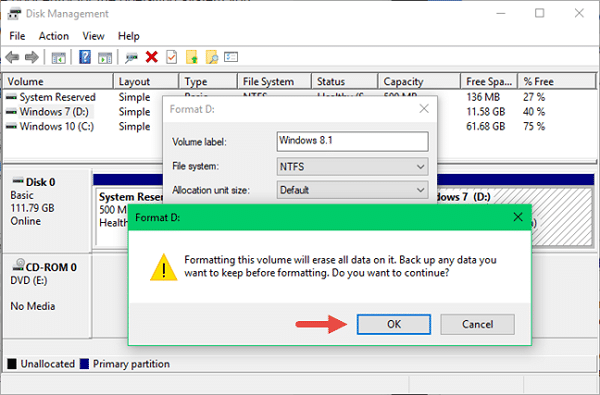Click the black Unallocated legend swatch

coord(12,364)
